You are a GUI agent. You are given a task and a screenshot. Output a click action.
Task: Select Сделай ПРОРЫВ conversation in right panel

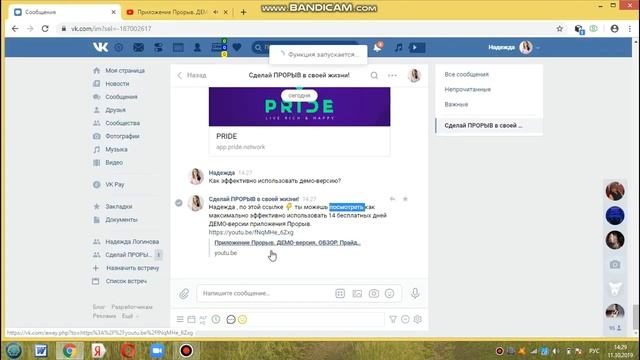click(x=489, y=126)
